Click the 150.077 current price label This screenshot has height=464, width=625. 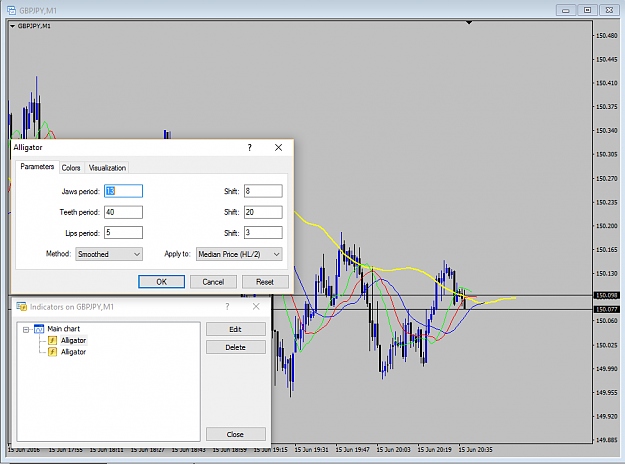pyautogui.click(x=607, y=309)
